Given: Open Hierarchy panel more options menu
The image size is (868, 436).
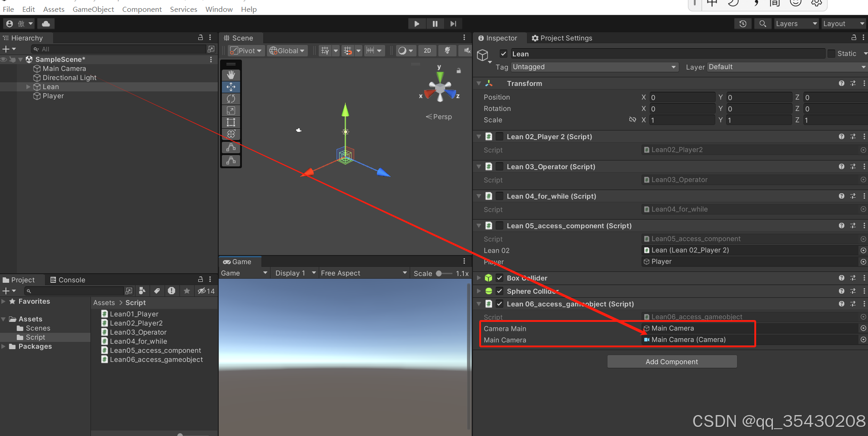Looking at the screenshot, I should click(x=210, y=38).
